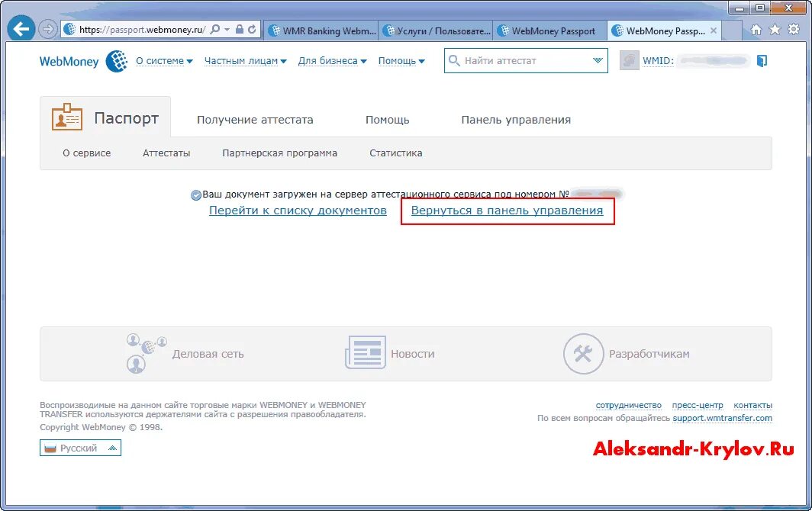Switch to third WebMoney Passport browser tab

550,31
